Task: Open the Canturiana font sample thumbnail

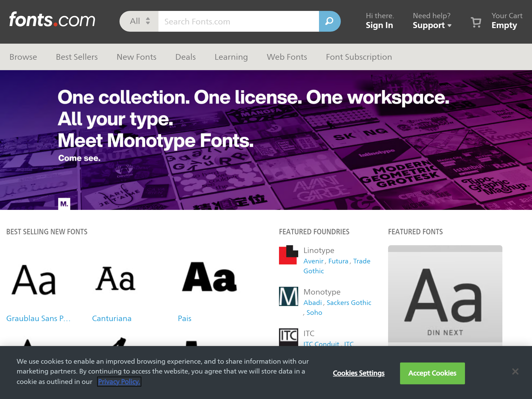Action: [116, 279]
